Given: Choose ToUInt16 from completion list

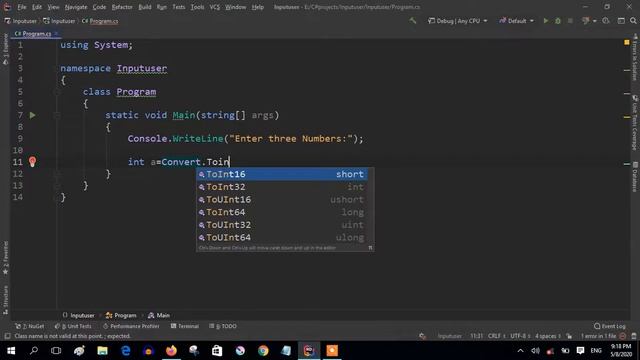Looking at the screenshot, I should pos(282,200).
